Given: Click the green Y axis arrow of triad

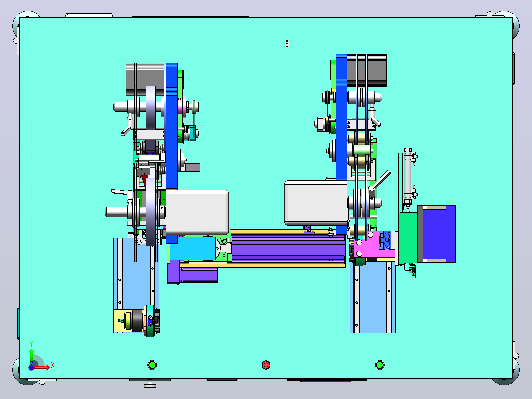Looking at the screenshot, I should tap(31, 356).
